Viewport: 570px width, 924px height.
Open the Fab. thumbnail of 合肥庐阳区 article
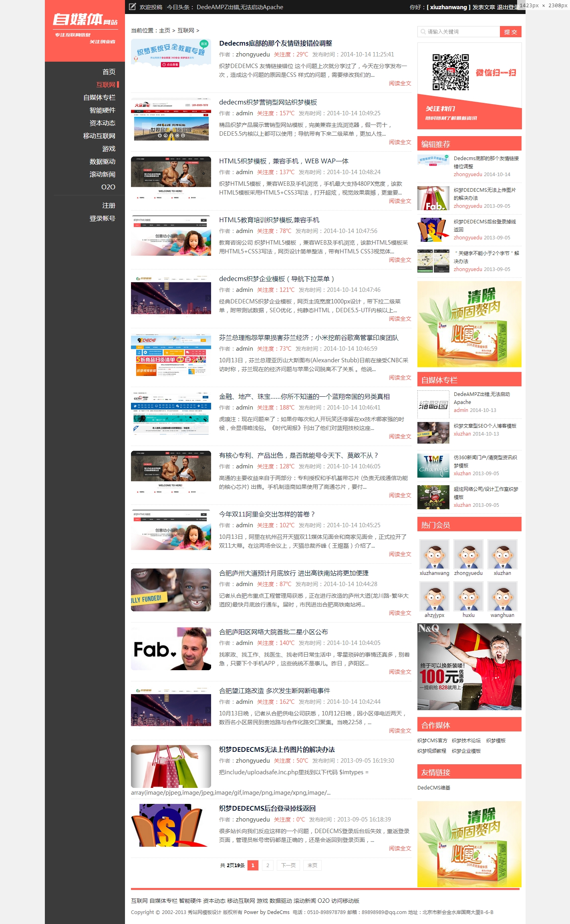pyautogui.click(x=171, y=649)
